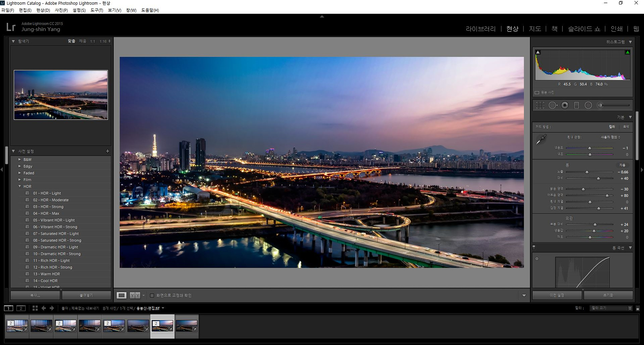Collapse the HDR preset folder
The height and width of the screenshot is (345, 644).
(20, 187)
